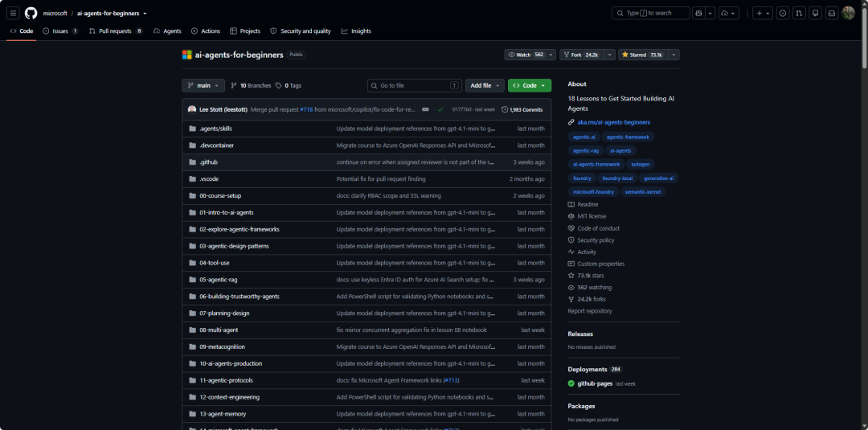This screenshot has height=430, width=868.
Task: Open the Agents tab
Action: coord(167,31)
